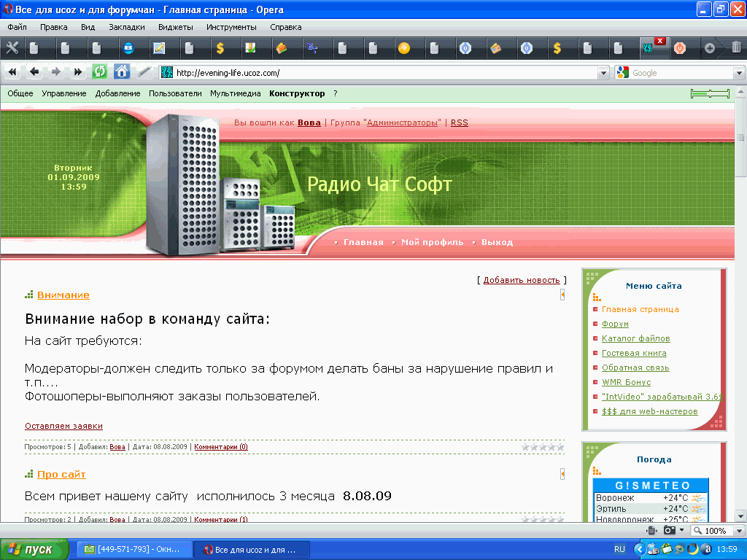Click the rewind navigation button
Screen dimensions: 747x560
pos(12,72)
